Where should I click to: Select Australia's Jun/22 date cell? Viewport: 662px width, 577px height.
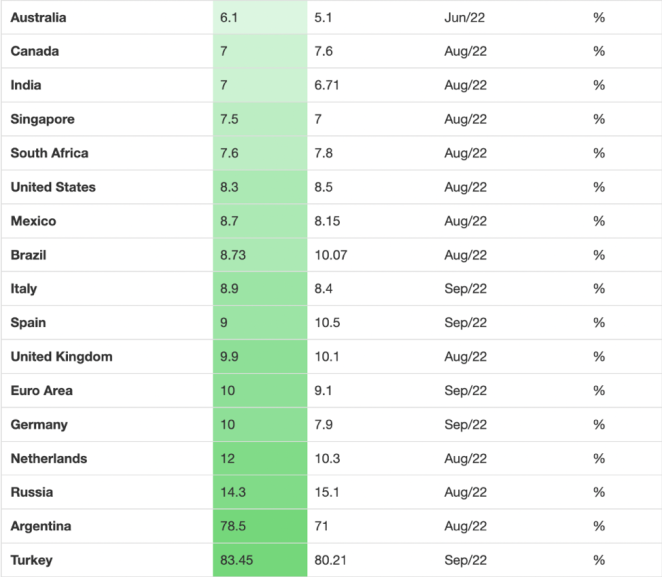click(x=465, y=17)
